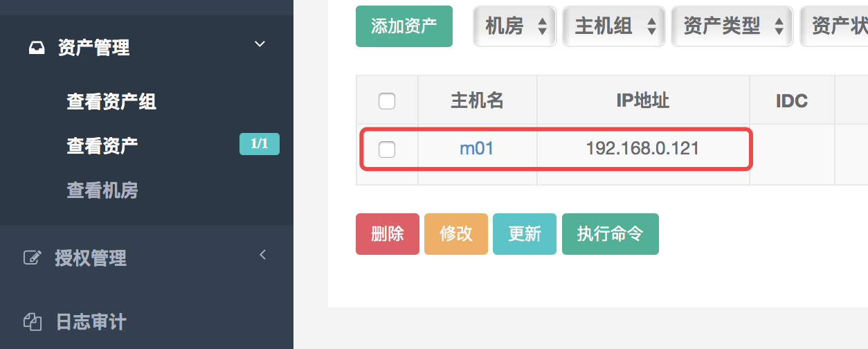Click the 1/1 asset count badge
Viewport: 868px width, 349px height.
click(x=259, y=144)
